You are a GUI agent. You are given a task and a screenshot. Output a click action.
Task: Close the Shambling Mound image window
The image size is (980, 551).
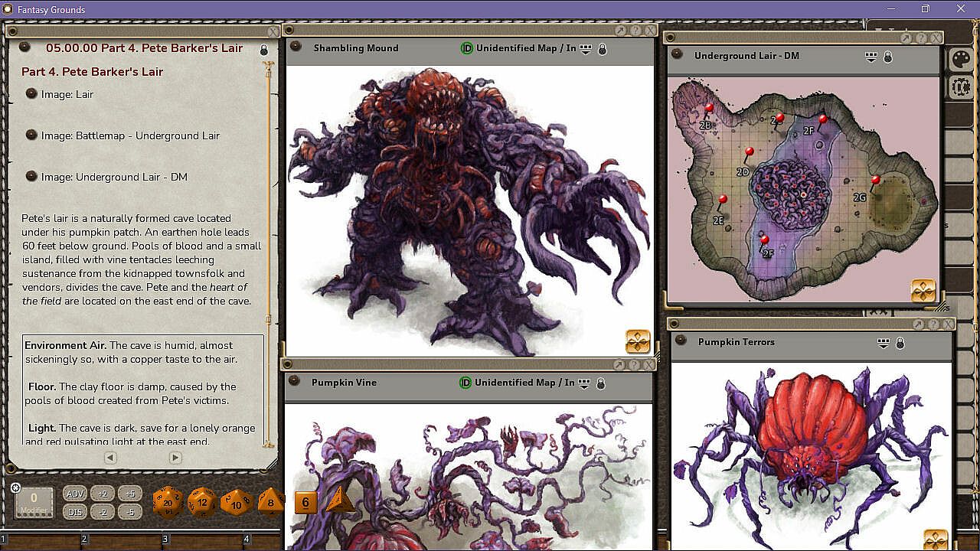(x=649, y=31)
